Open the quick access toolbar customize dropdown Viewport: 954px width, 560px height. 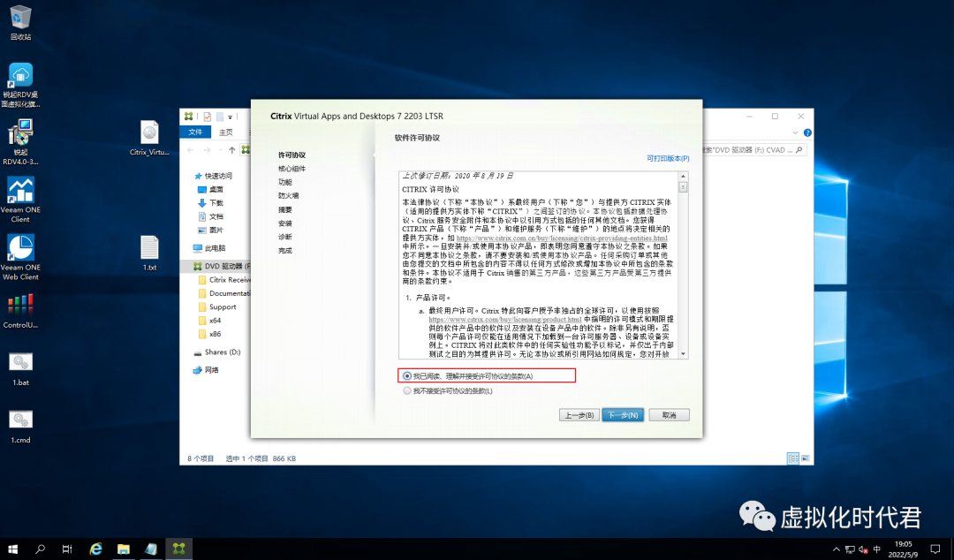[230, 117]
